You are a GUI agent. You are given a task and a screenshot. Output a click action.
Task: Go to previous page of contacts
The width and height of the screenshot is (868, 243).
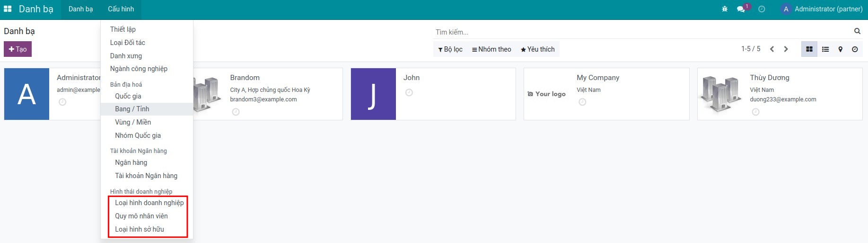coord(772,49)
